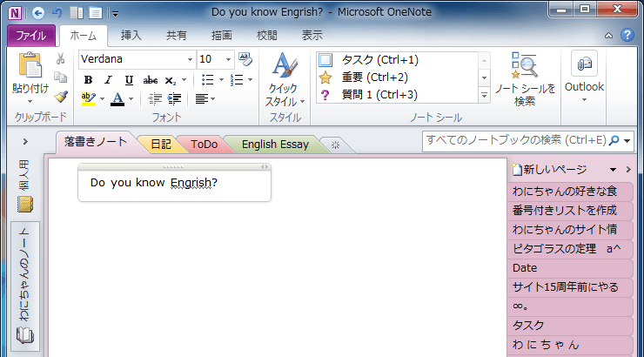
Task: Apply a bulleted list
Action: coord(208,80)
